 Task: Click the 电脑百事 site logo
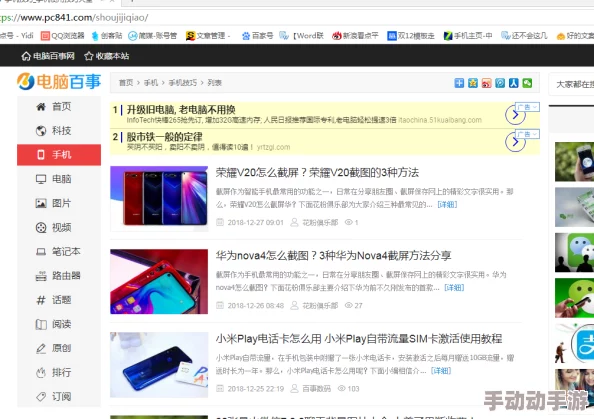tap(59, 81)
